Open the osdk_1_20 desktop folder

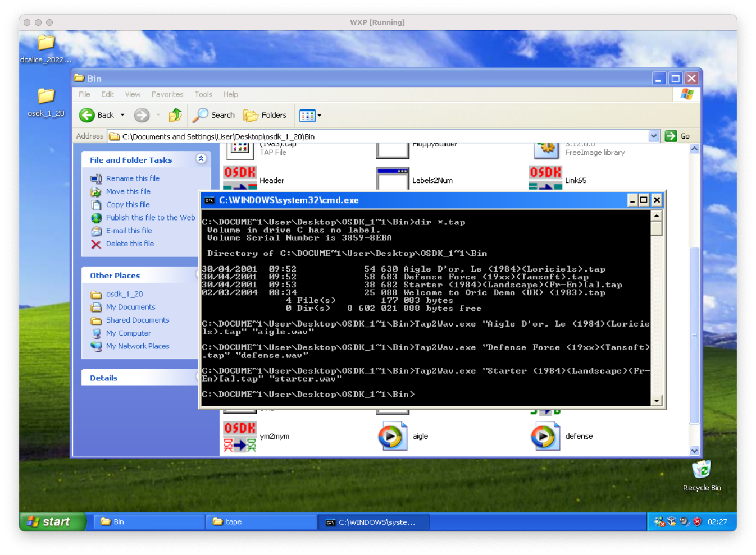point(46,102)
